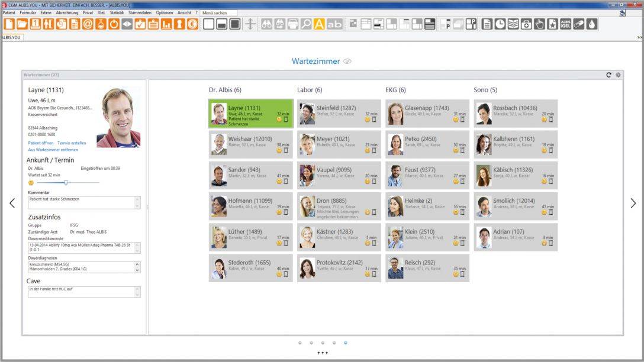This screenshot has width=644, height=362.
Task: Open the Abrechnung menu
Action: pos(66,12)
